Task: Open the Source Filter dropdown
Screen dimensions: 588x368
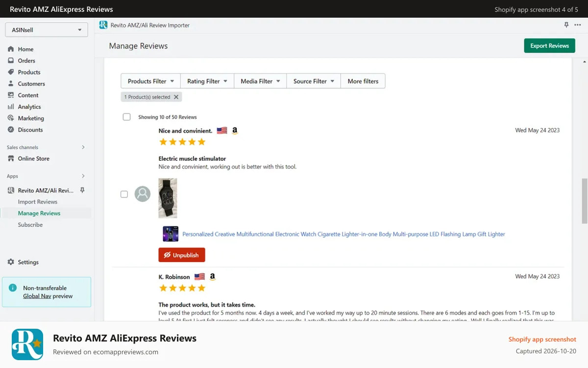Action: point(314,81)
